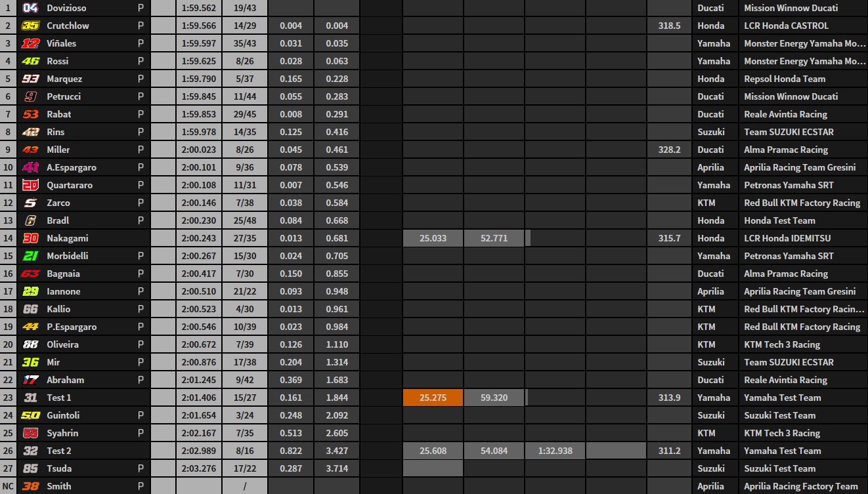
Task: Click the number 66 badge of Kallio
Action: 30,309
